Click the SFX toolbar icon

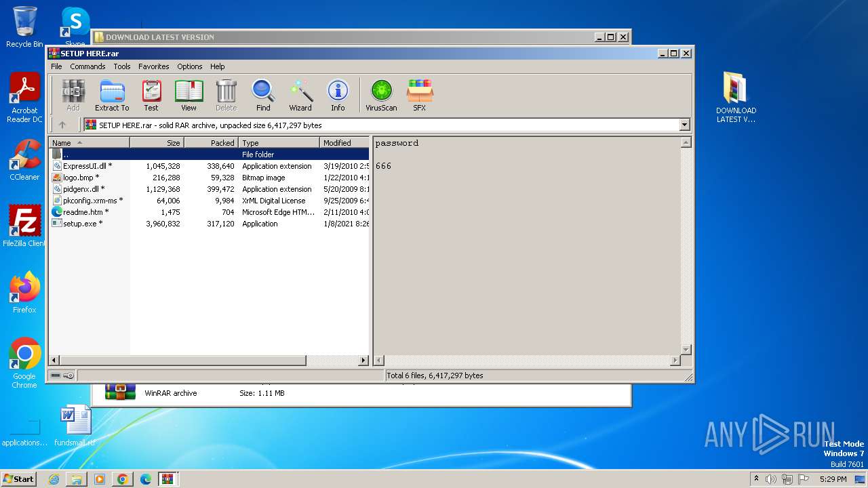click(420, 95)
